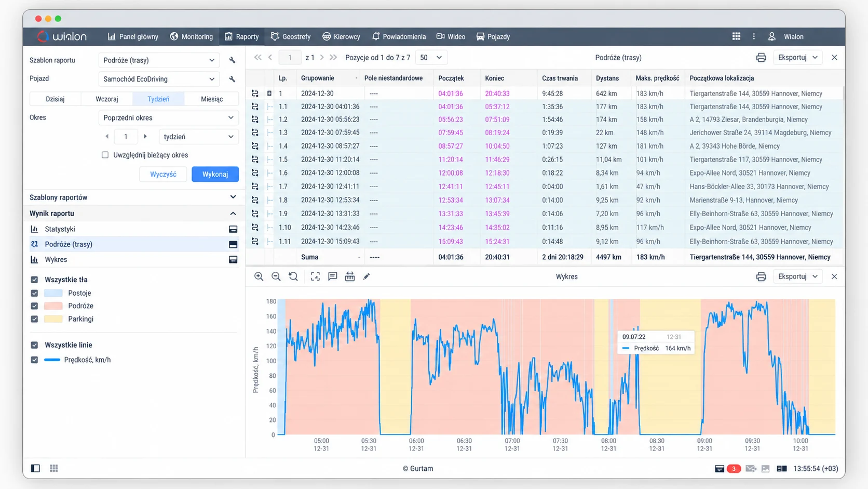The height and width of the screenshot is (489, 868).
Task: Click the zoom out icon on chart toolbar
Action: [x=276, y=276]
